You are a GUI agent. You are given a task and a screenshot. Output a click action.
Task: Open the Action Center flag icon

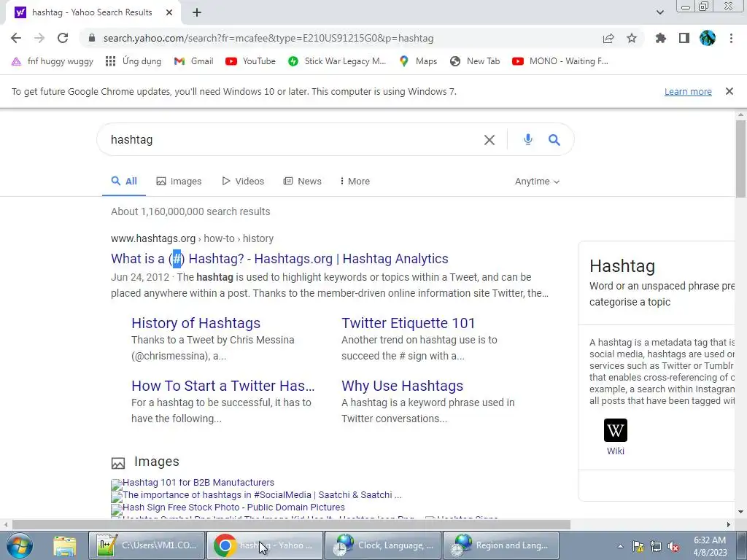tap(638, 546)
